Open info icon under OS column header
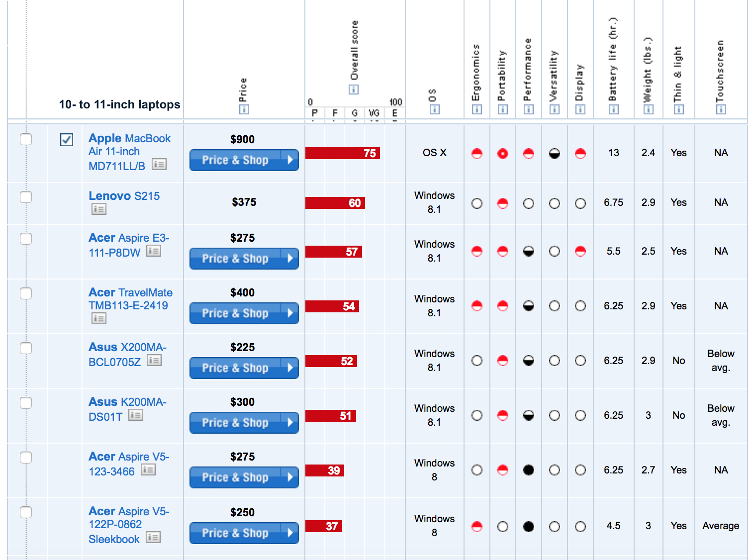Image resolution: width=754 pixels, height=560 pixels. point(435,109)
